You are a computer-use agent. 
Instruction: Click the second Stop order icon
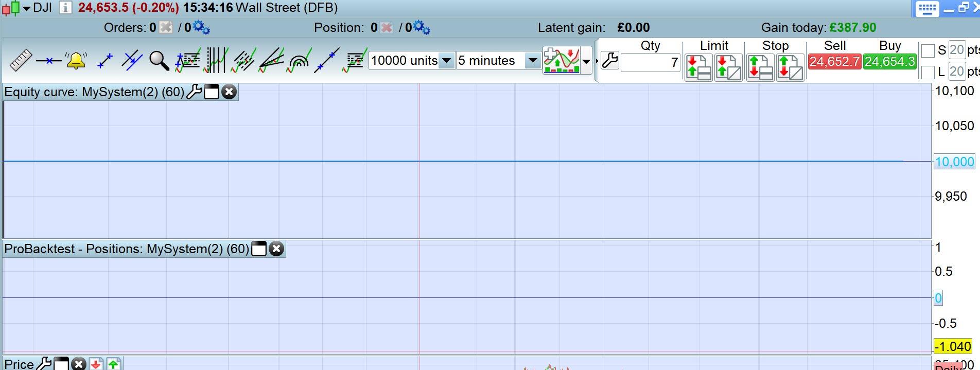tap(790, 67)
